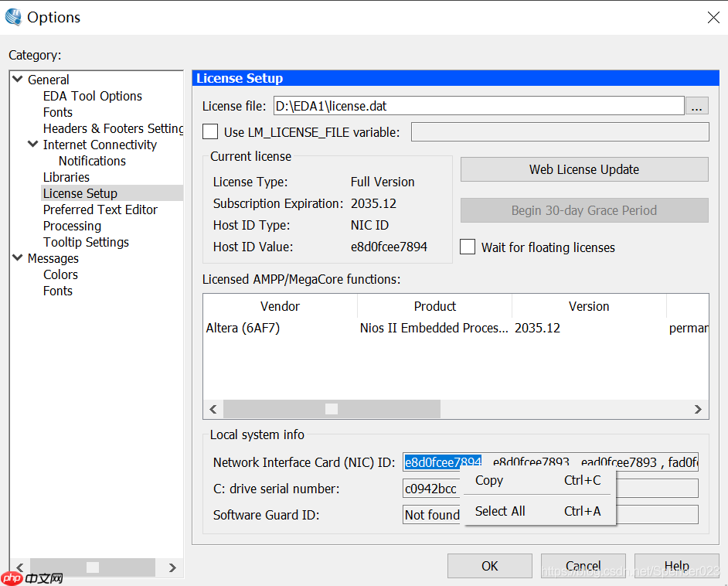This screenshot has height=586, width=728.
Task: Enable Use LM_LICENSE_FILE variable
Action: (x=209, y=131)
